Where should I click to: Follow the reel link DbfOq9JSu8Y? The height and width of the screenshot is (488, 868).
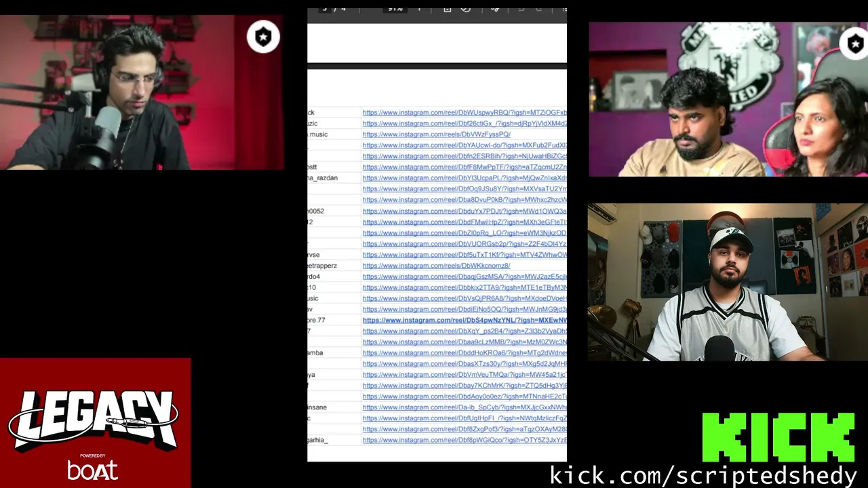(465, 188)
